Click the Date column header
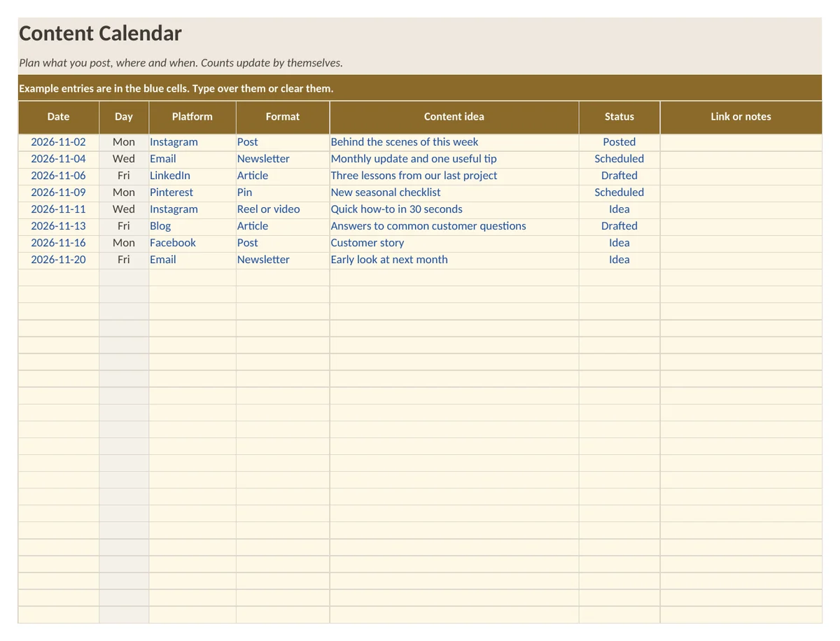The image size is (840, 641). pos(59,117)
